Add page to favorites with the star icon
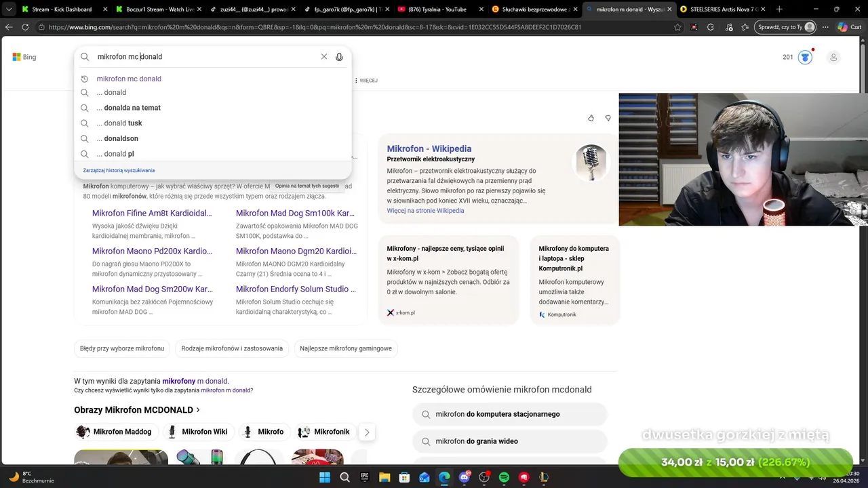The image size is (868, 488). click(677, 27)
